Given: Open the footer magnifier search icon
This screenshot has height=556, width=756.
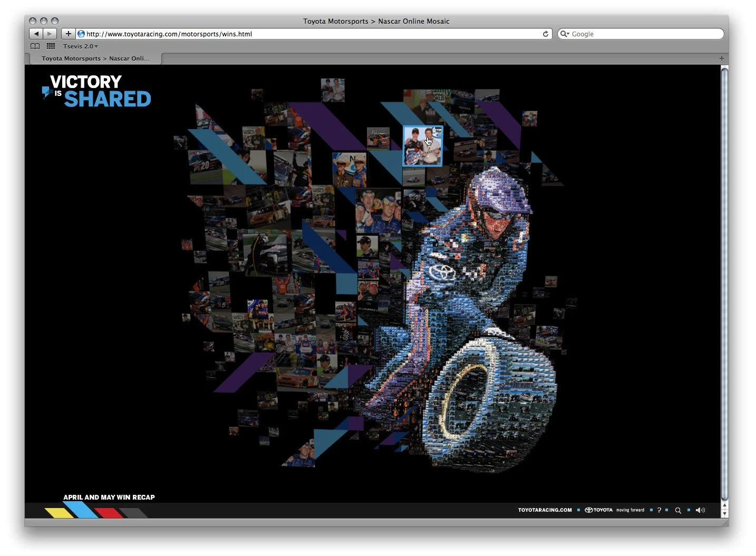Looking at the screenshot, I should tap(678, 510).
